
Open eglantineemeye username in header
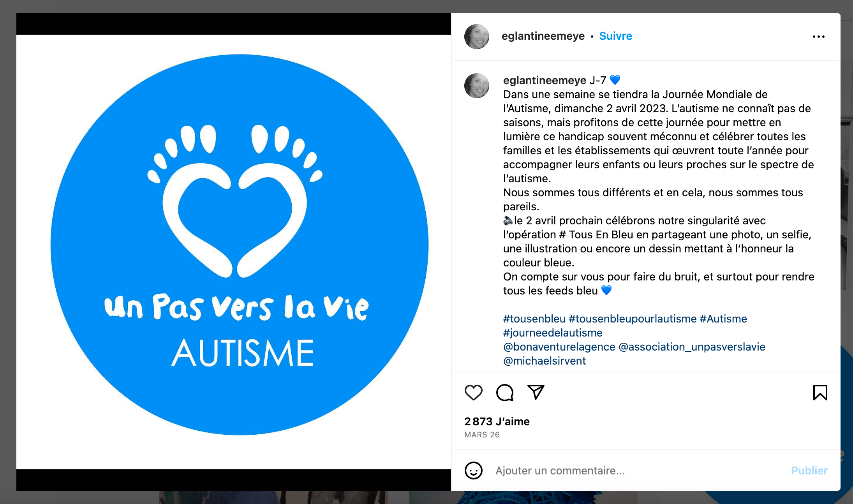(x=543, y=36)
